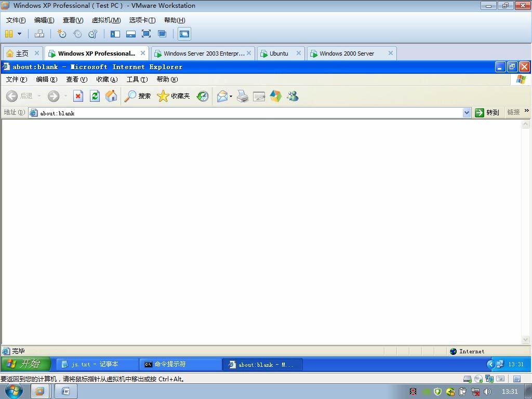Show or hide the VMware library sidebar
This screenshot has height=399, width=532.
click(115, 34)
